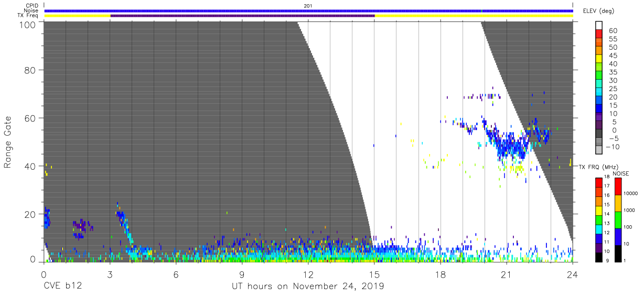Click the orange 1000–10000 NOISE scale segment
644x297 pixels.
click(618, 203)
